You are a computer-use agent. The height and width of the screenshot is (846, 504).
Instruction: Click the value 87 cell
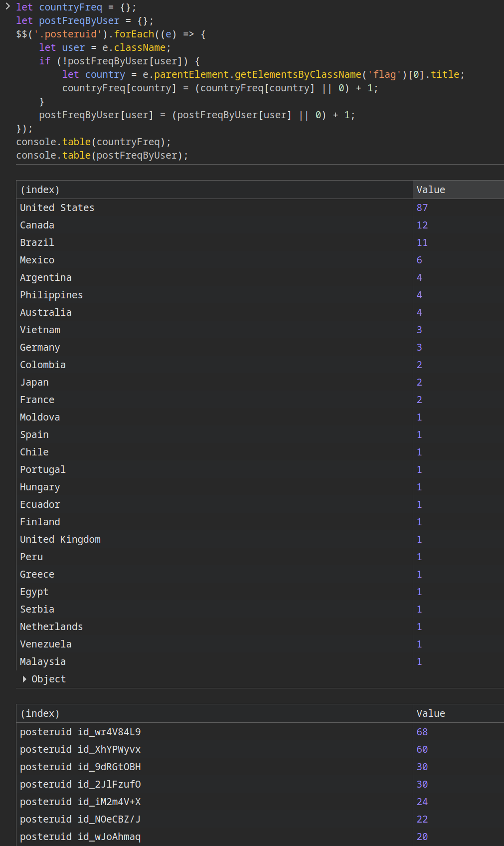click(422, 208)
